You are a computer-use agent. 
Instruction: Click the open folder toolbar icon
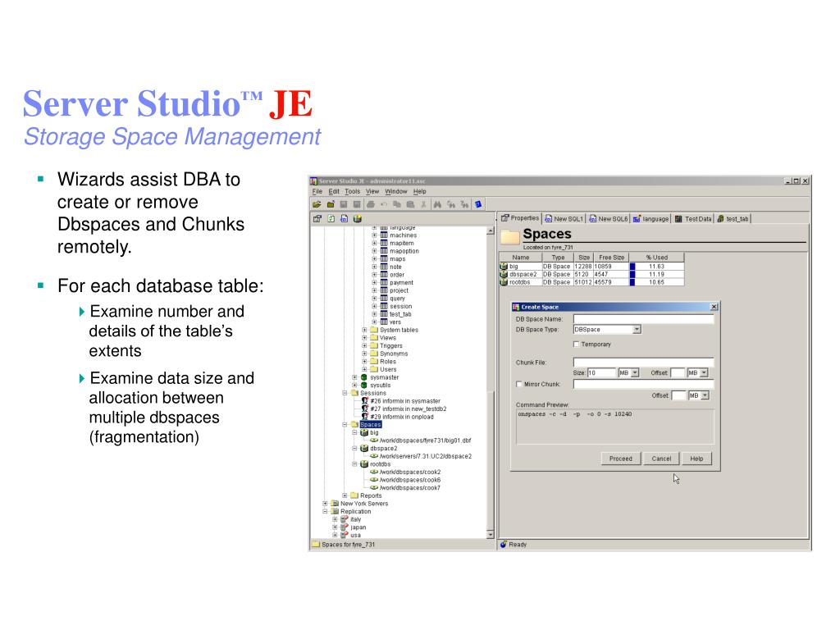click(317, 204)
